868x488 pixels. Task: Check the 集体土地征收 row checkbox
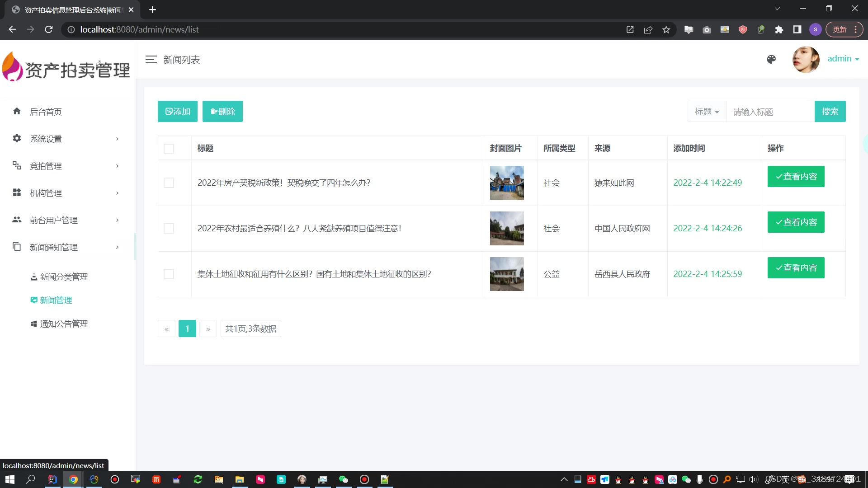click(x=169, y=274)
